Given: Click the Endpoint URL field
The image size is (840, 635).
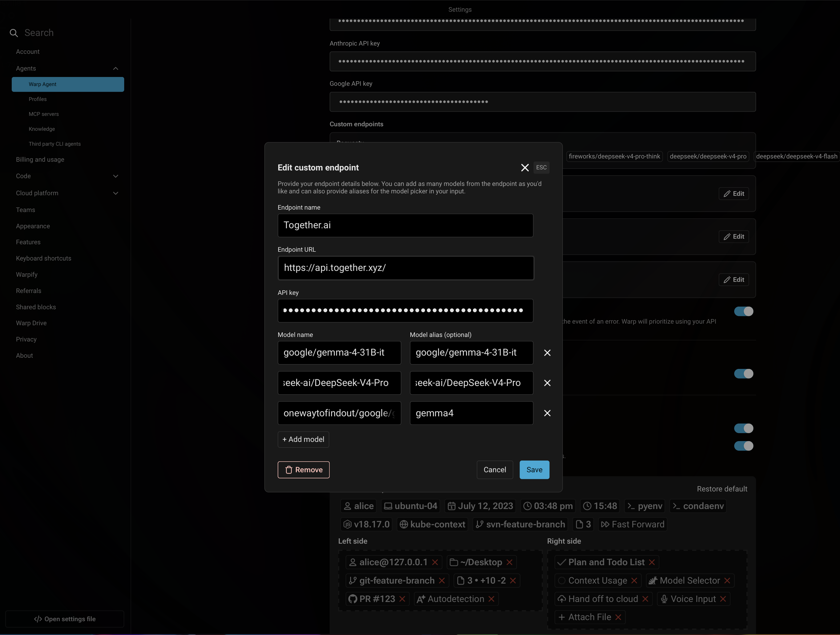Looking at the screenshot, I should click(406, 268).
